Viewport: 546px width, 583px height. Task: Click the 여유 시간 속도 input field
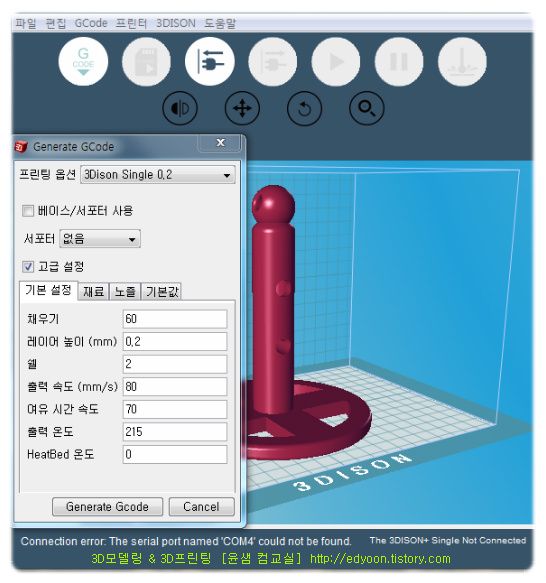tap(175, 409)
